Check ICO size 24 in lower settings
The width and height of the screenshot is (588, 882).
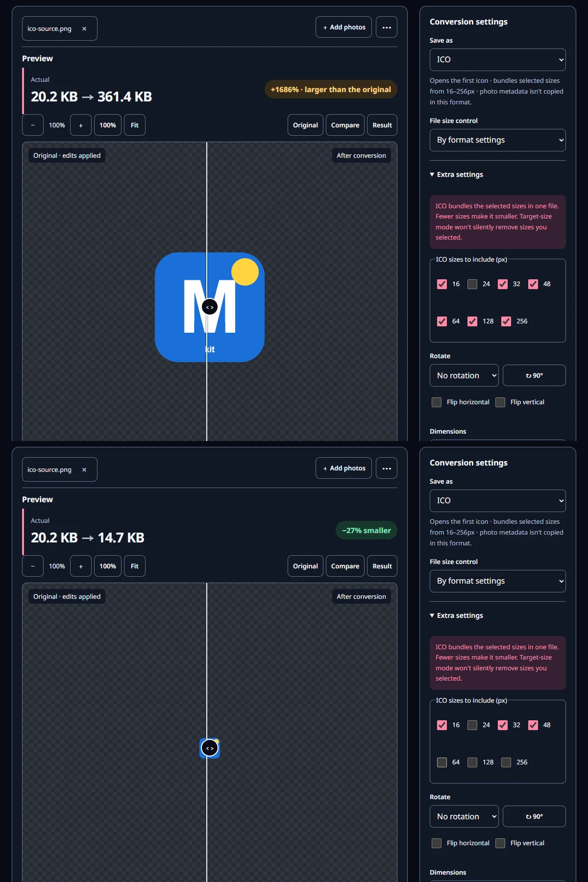pos(472,725)
